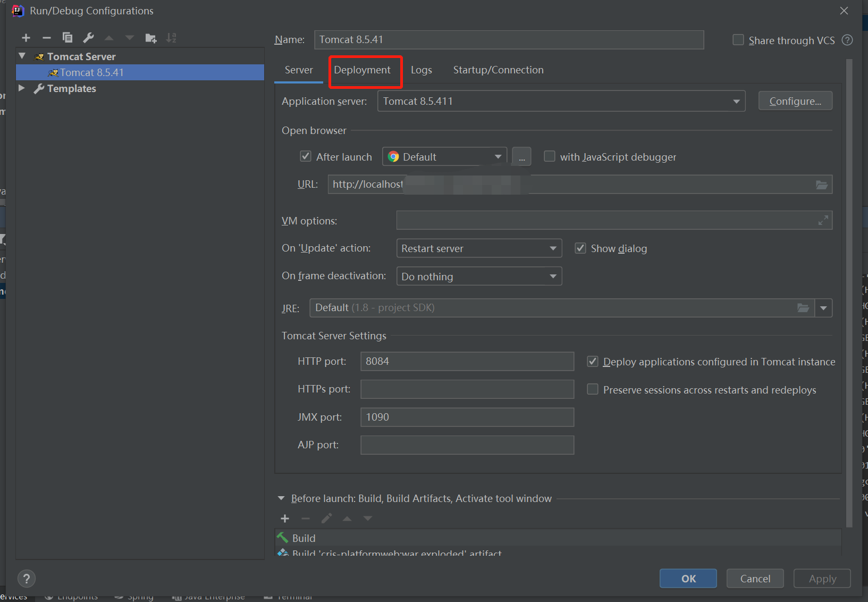Open the JRE browse folder icon
The width and height of the screenshot is (868, 602).
(803, 308)
